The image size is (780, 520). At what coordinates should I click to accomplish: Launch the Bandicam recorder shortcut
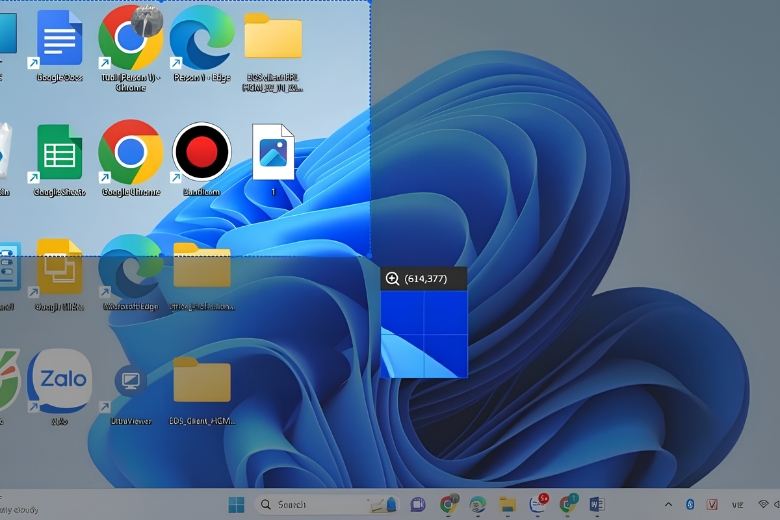[x=201, y=158]
